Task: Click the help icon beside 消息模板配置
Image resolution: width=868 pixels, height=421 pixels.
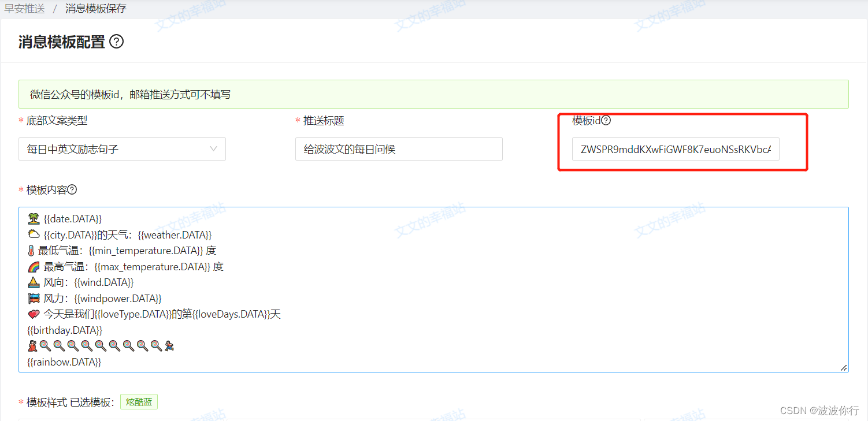Action: coord(116,42)
